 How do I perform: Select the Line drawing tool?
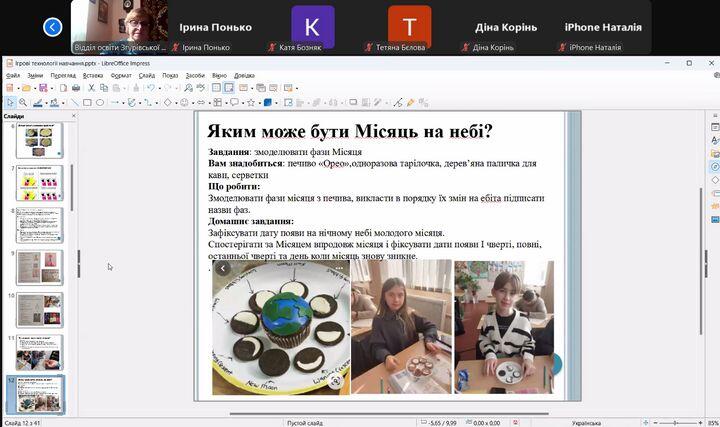pos(74,102)
